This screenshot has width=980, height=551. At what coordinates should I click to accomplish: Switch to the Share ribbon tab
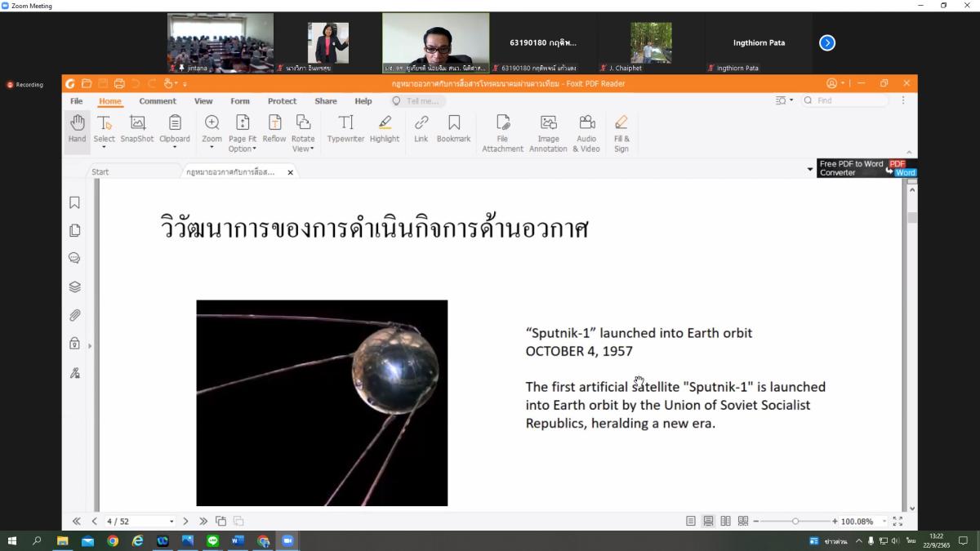tap(326, 101)
